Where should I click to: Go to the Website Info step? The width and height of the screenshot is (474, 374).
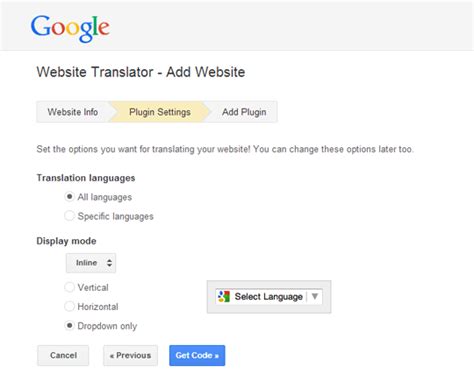point(73,112)
